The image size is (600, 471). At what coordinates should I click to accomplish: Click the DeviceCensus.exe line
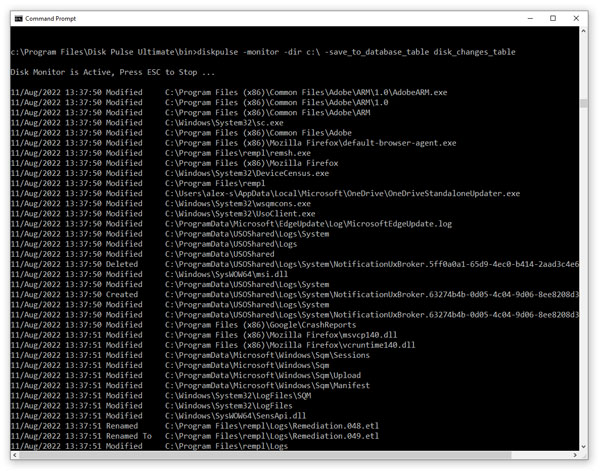tap(170, 173)
